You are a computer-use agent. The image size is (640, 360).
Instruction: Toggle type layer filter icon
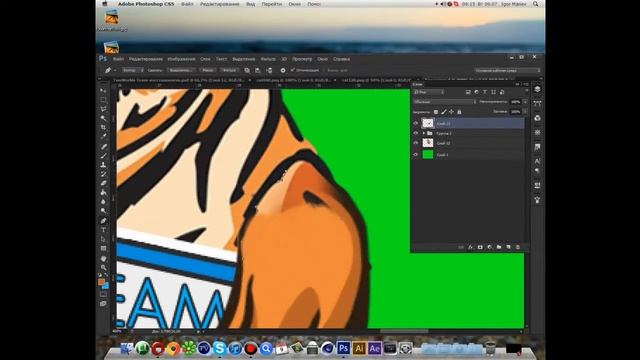(485, 92)
